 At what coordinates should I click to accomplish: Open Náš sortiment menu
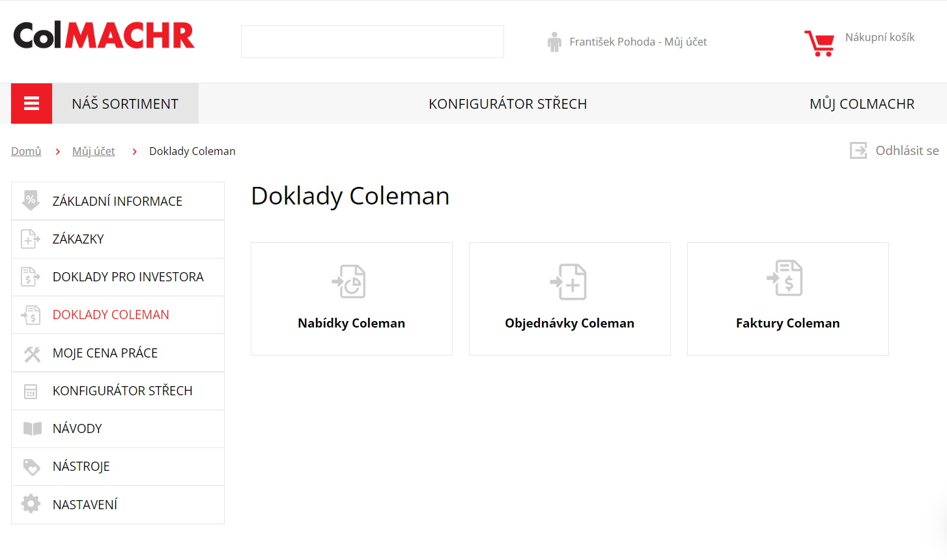pyautogui.click(x=125, y=104)
